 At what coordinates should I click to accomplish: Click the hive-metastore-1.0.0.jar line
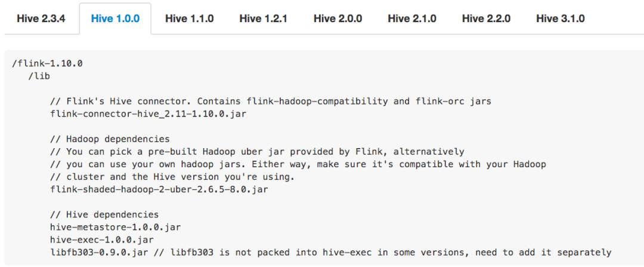[116, 227]
